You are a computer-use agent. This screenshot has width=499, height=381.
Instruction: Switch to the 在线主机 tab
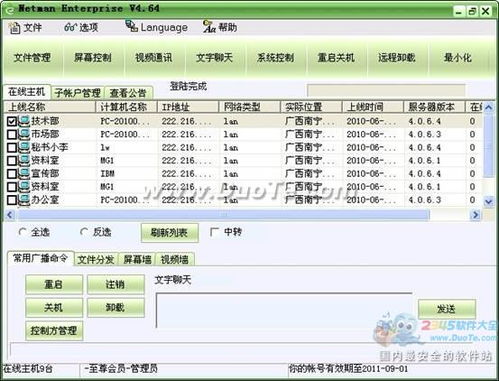tap(27, 92)
